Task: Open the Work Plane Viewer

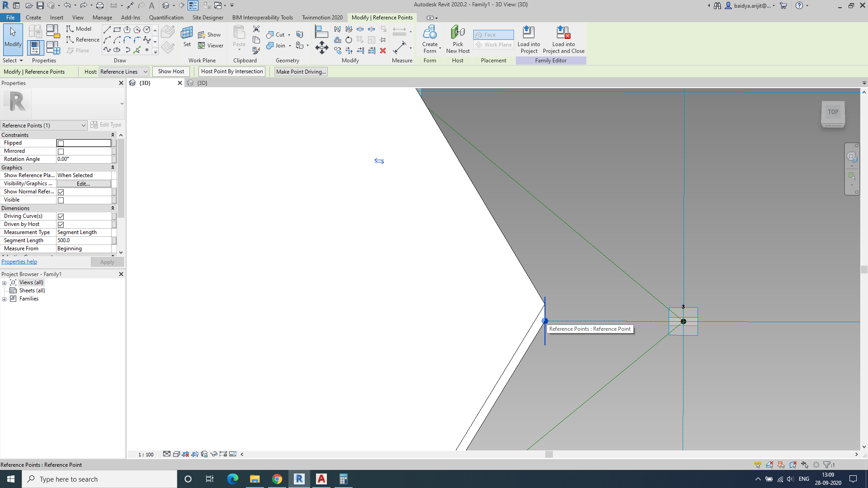Action: (211, 45)
